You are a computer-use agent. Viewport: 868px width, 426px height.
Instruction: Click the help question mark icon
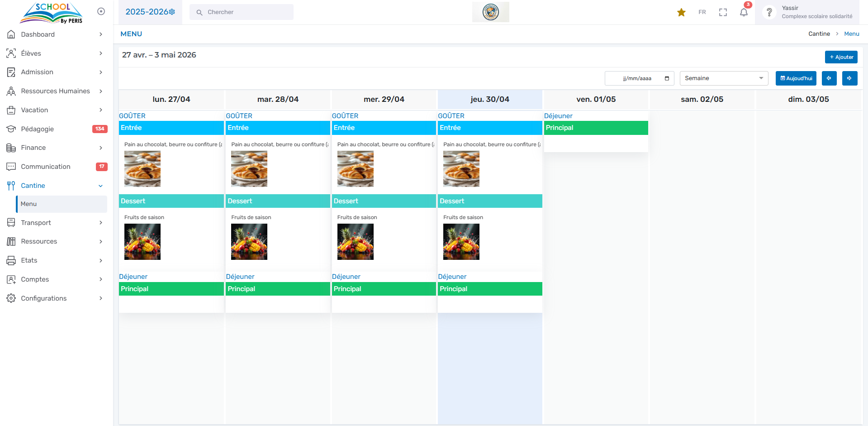click(769, 12)
